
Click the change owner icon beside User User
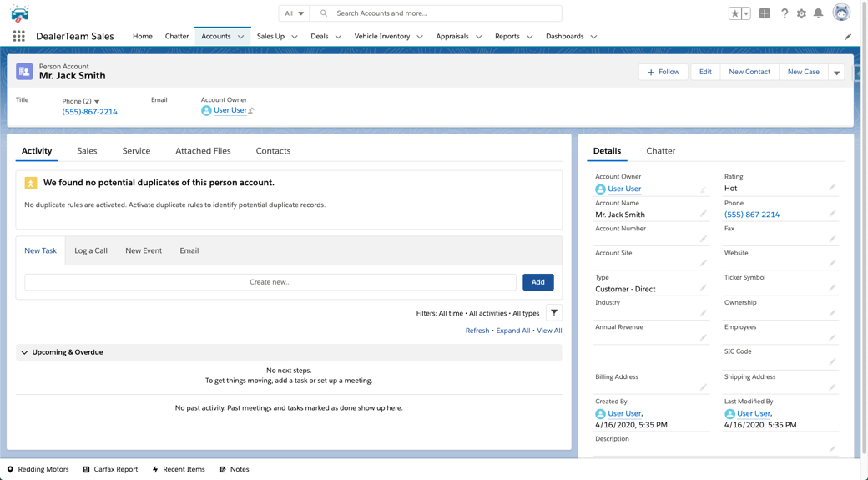click(x=251, y=111)
